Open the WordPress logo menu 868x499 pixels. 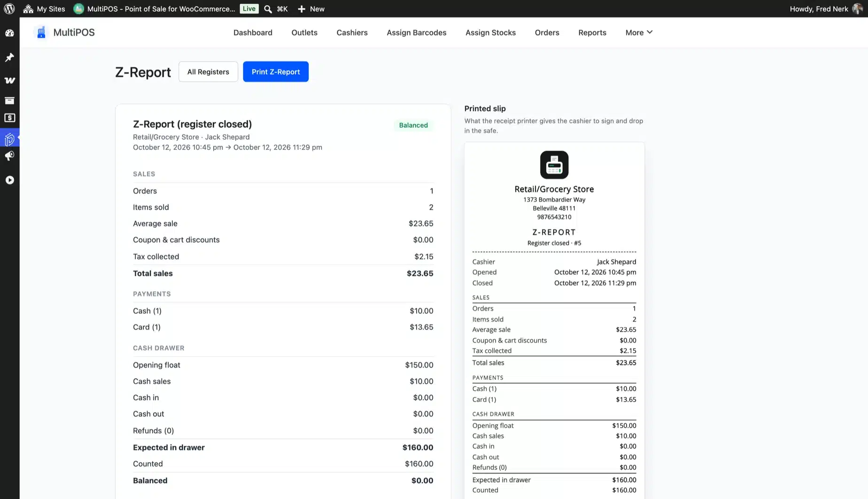point(9,8)
